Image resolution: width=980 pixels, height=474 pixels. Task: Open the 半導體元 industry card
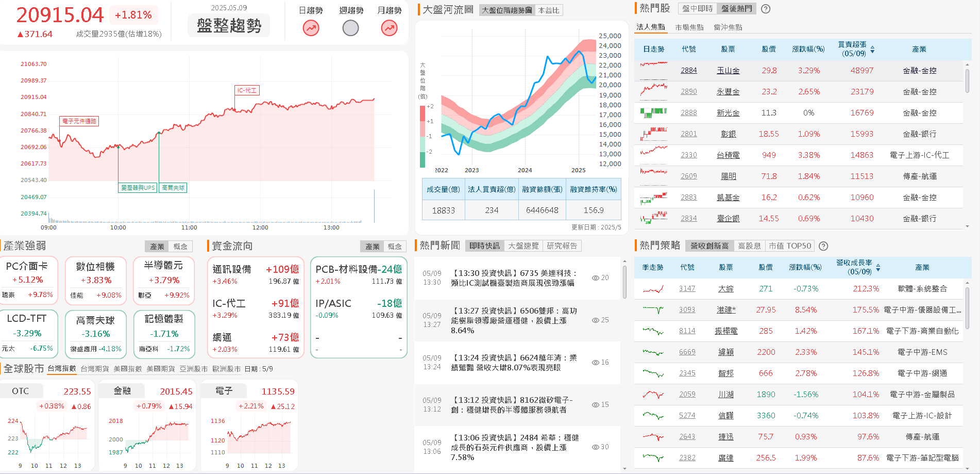click(164, 281)
